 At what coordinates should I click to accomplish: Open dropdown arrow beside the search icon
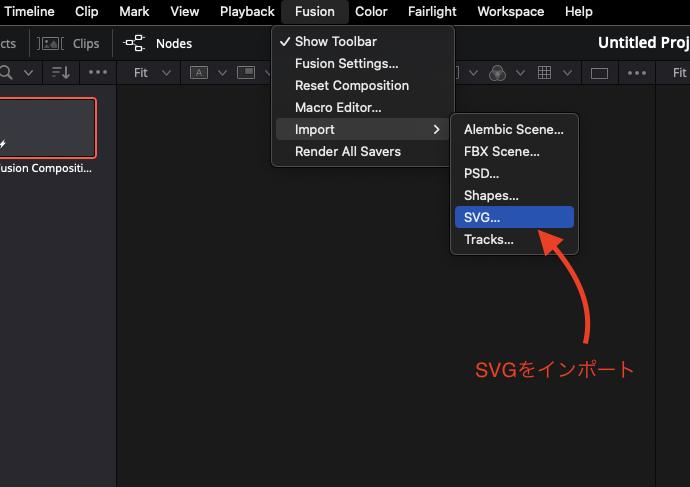click(28, 73)
